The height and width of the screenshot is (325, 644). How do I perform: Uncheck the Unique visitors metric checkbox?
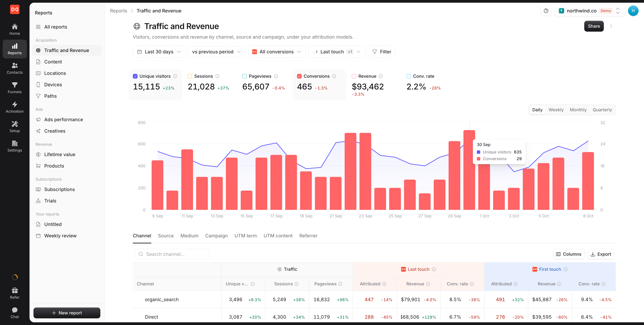[x=135, y=76]
